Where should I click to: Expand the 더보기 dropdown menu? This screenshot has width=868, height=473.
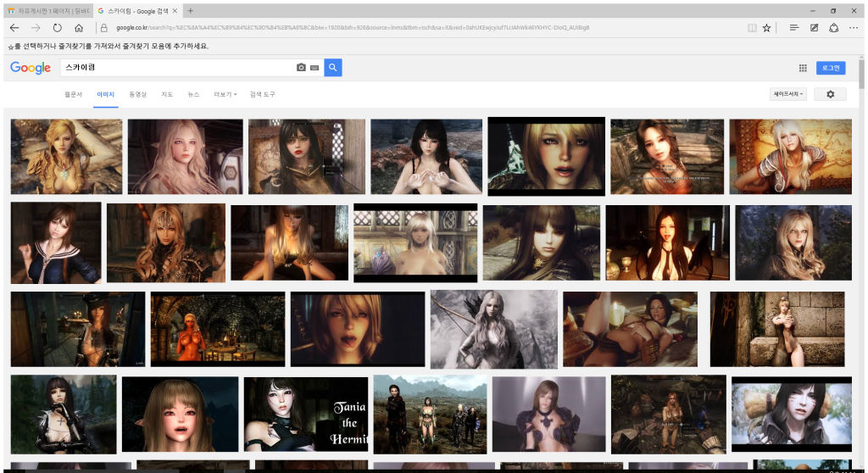(225, 94)
